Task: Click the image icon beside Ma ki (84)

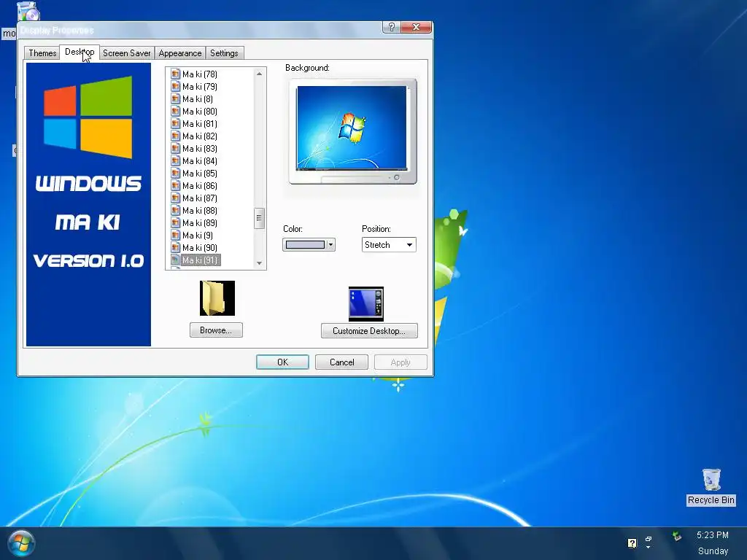Action: coord(175,161)
